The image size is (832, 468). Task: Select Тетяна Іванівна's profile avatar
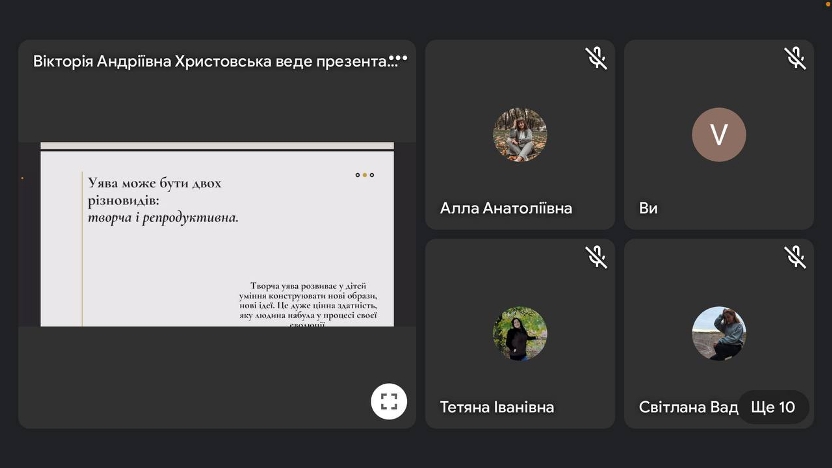520,333
